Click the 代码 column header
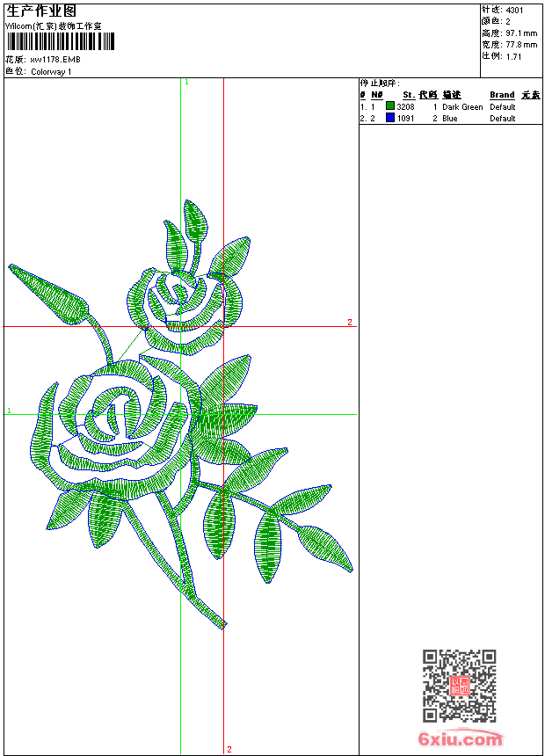Viewport: 545px width, 756px height. [428, 95]
